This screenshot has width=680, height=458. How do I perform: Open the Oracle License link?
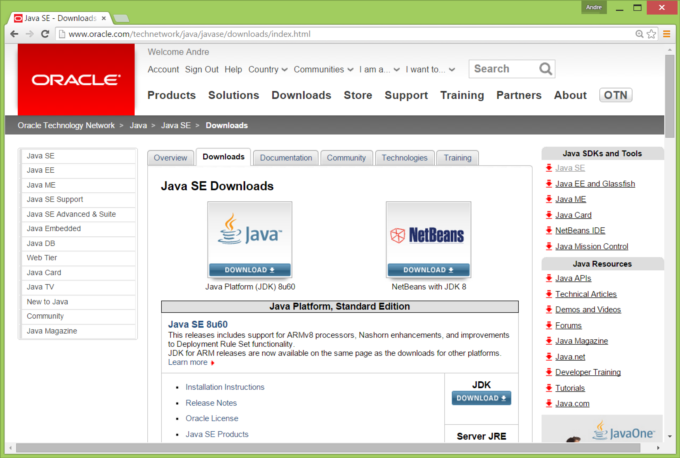(212, 419)
